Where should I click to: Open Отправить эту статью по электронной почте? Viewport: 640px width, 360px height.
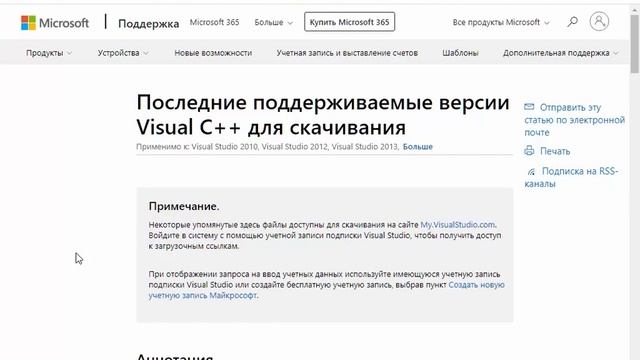575,120
